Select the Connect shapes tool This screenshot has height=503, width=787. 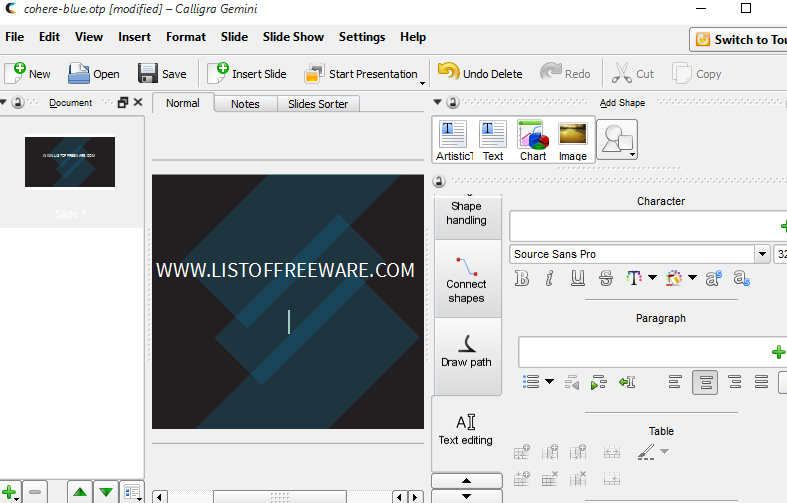click(x=466, y=279)
